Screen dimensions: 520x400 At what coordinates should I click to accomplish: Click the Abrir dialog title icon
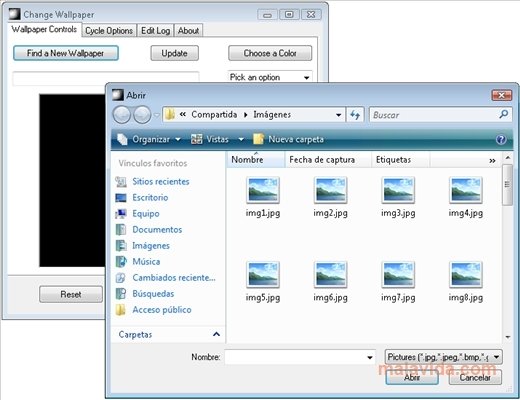tap(118, 95)
